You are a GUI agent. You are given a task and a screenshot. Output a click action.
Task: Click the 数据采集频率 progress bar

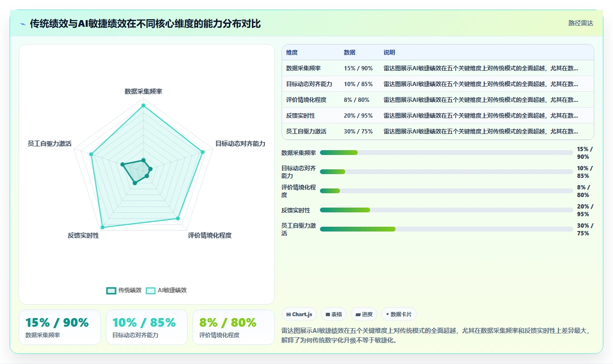click(446, 153)
